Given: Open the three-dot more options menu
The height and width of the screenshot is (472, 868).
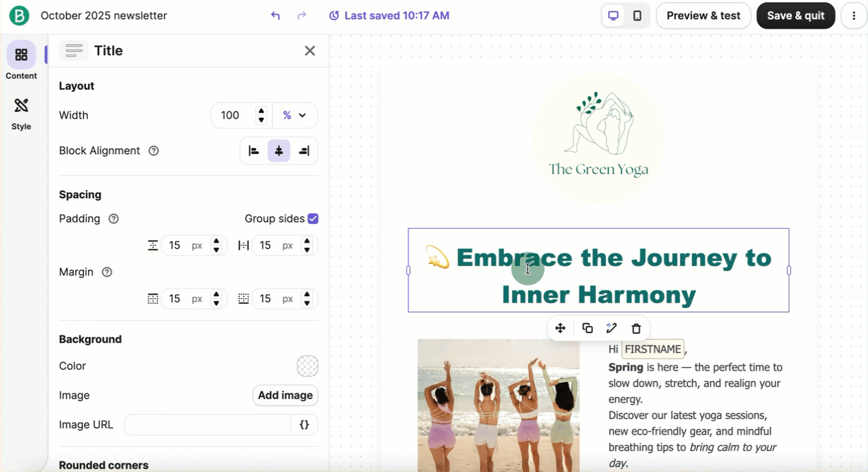Looking at the screenshot, I should coord(853,15).
